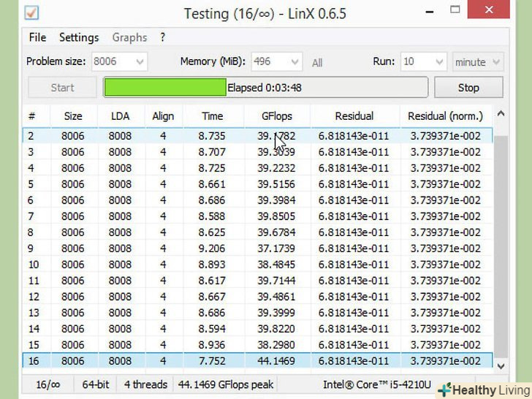Click the green elapsed progress bar
This screenshot has width=532, height=399.
[x=165, y=88]
